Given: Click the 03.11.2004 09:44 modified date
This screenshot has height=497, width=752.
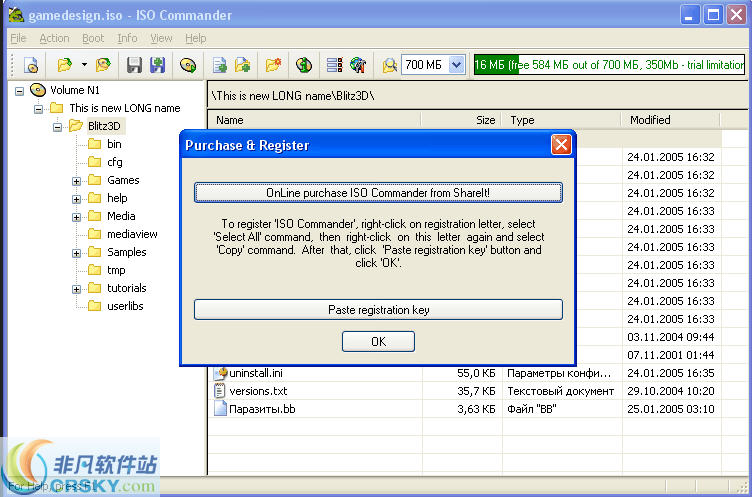Looking at the screenshot, I should point(671,337).
